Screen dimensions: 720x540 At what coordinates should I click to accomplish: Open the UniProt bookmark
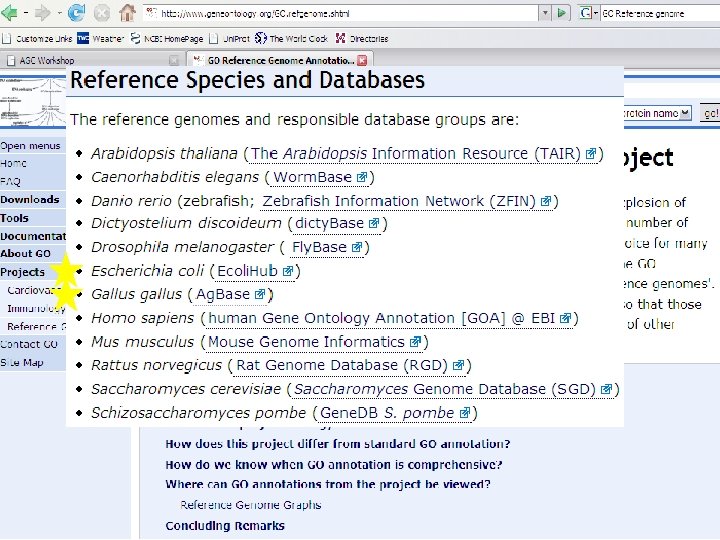coord(230,39)
